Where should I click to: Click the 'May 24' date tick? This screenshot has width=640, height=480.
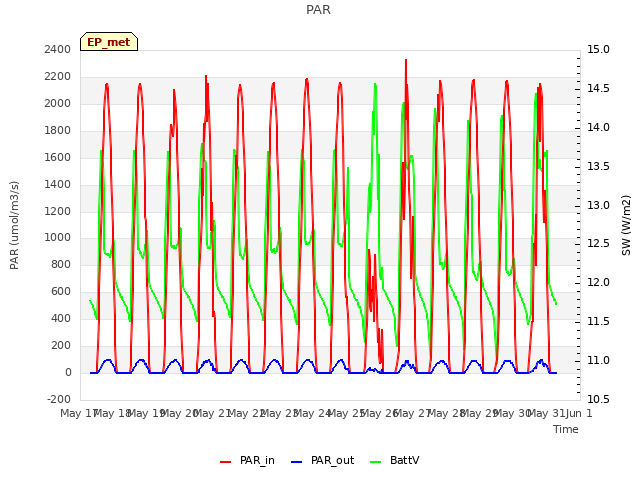[312, 414]
